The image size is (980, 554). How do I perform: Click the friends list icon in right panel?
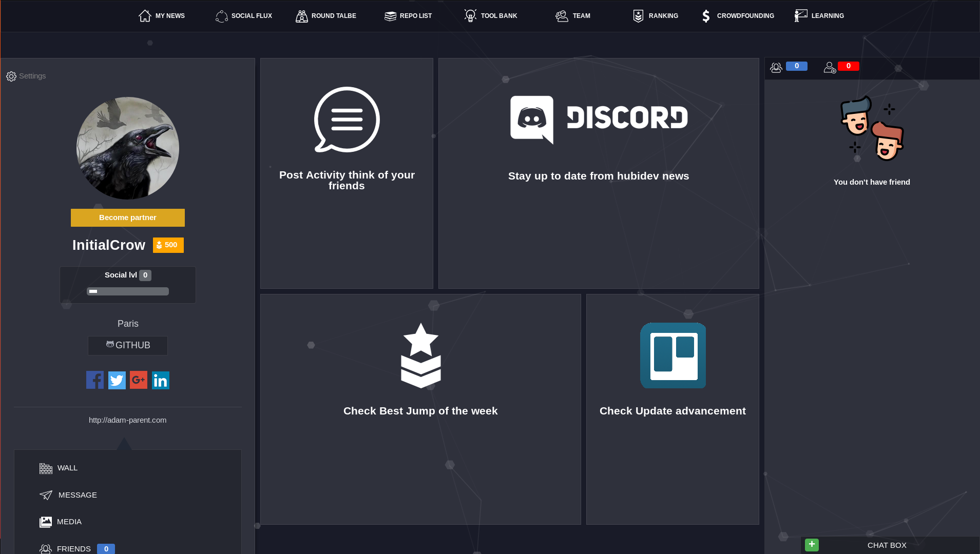click(776, 67)
